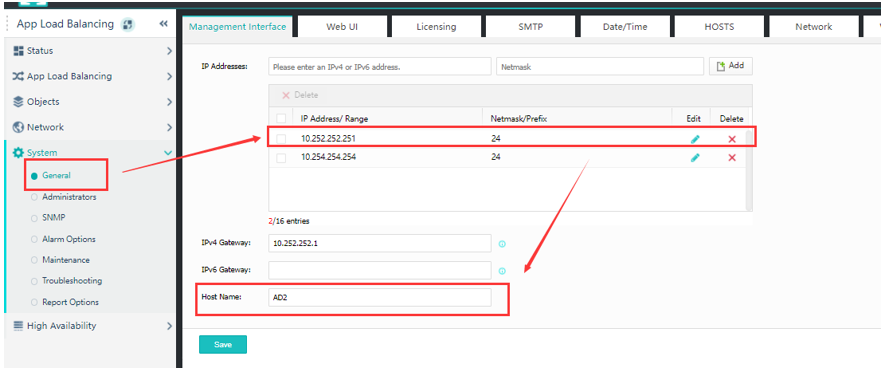Image resolution: width=885 pixels, height=369 pixels.
Task: Click the High Availability stack icon
Action: coord(18,326)
